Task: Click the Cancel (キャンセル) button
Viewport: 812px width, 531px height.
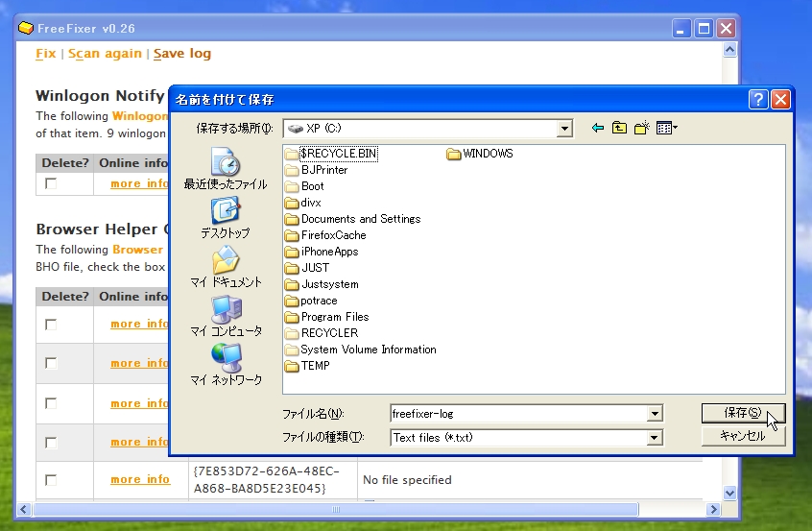Action: coord(743,436)
